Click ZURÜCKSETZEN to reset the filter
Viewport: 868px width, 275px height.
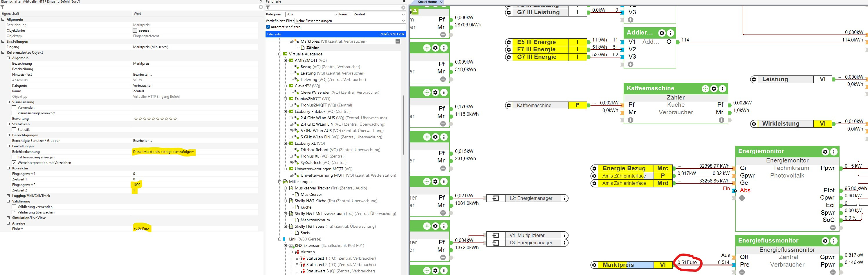pyautogui.click(x=392, y=34)
